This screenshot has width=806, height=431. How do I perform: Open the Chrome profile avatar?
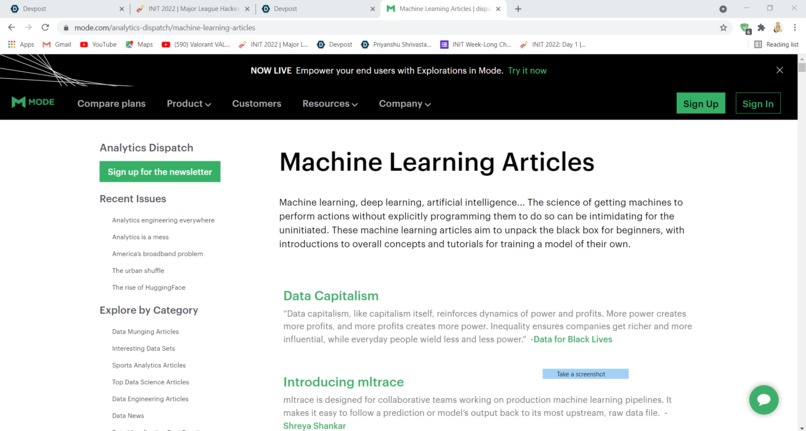pyautogui.click(x=778, y=28)
